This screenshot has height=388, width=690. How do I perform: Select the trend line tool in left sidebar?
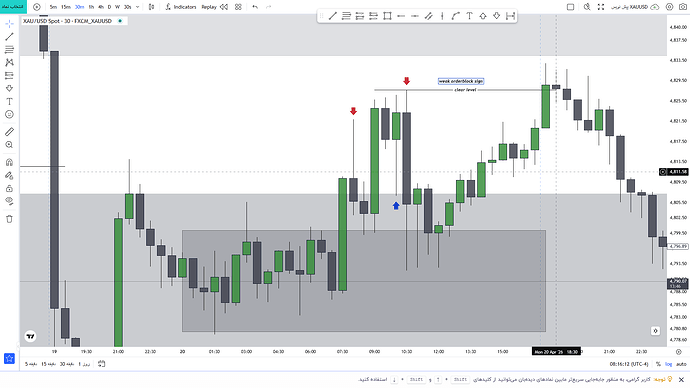pos(9,37)
